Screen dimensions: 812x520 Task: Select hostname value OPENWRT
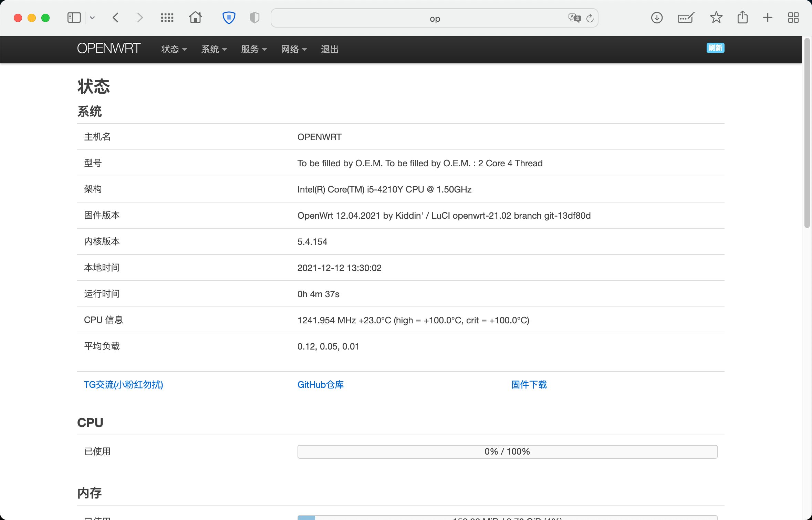[x=320, y=137]
